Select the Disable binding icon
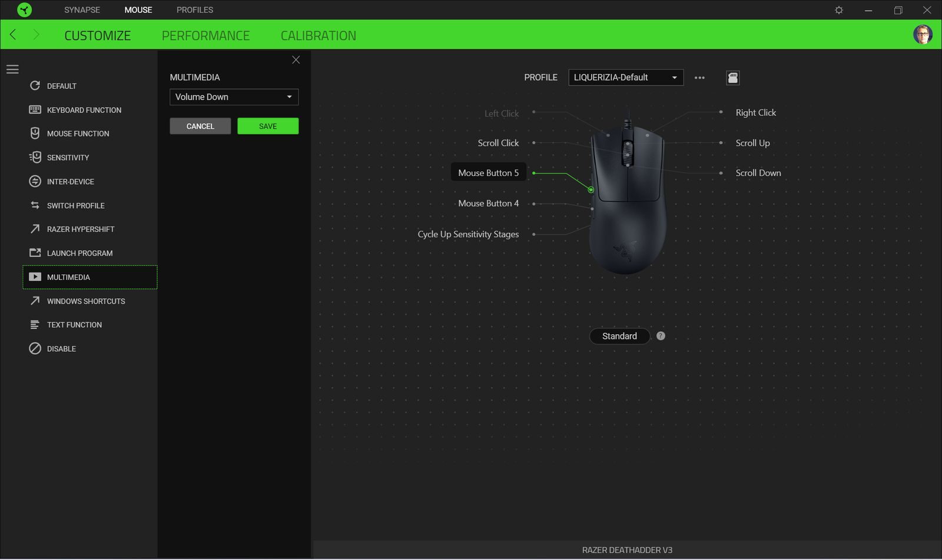The image size is (942, 560). (35, 348)
